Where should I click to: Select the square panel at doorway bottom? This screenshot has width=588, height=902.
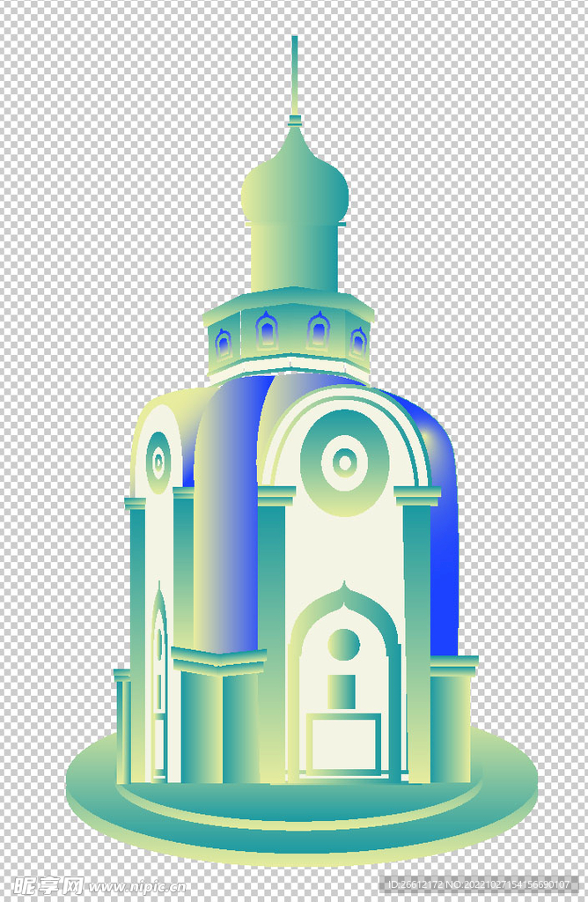tap(343, 745)
